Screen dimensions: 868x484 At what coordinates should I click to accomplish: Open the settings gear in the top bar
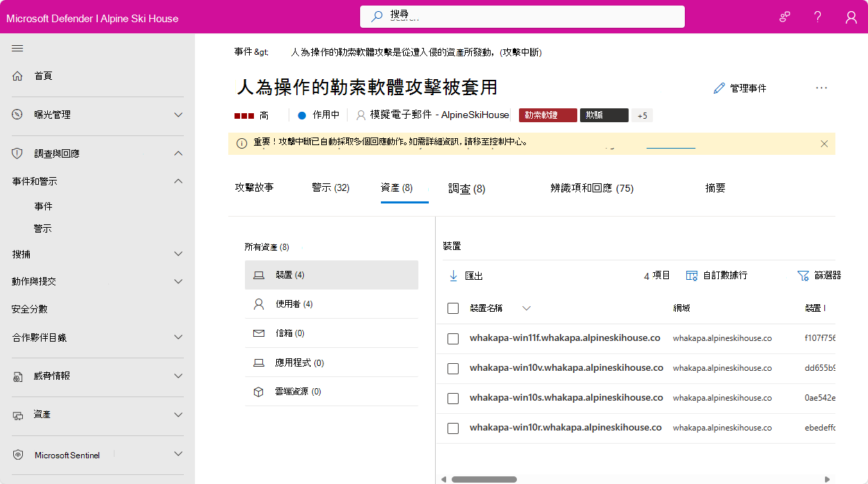tap(784, 16)
